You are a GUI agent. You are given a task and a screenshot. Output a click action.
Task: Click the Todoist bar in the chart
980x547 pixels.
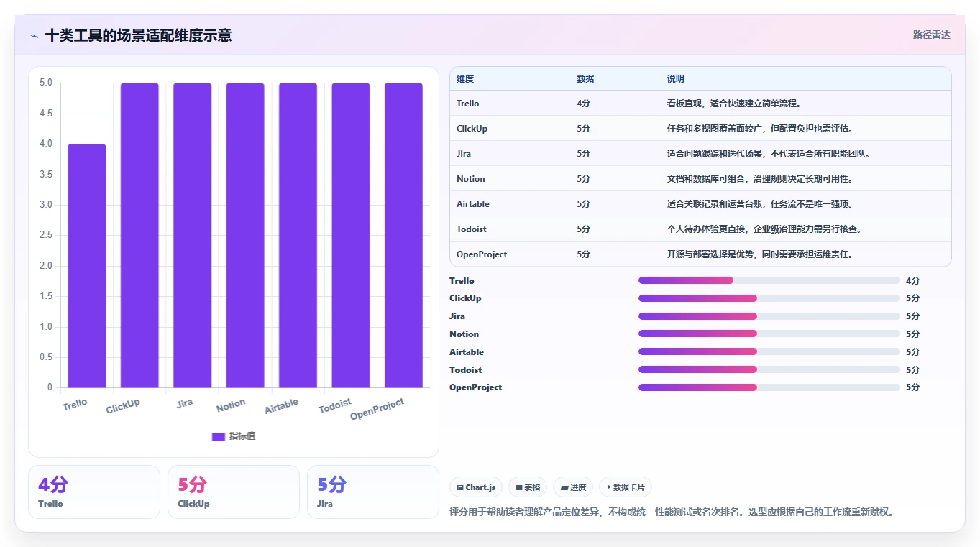[x=351, y=236]
